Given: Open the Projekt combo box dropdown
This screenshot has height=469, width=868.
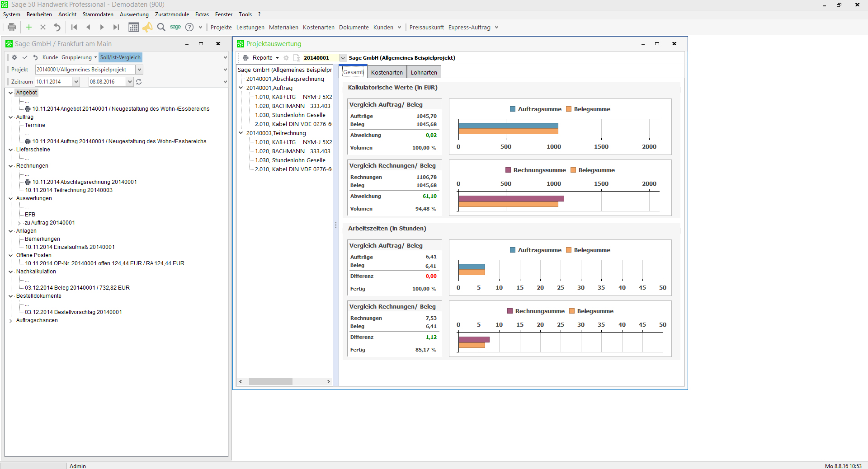Looking at the screenshot, I should point(140,70).
